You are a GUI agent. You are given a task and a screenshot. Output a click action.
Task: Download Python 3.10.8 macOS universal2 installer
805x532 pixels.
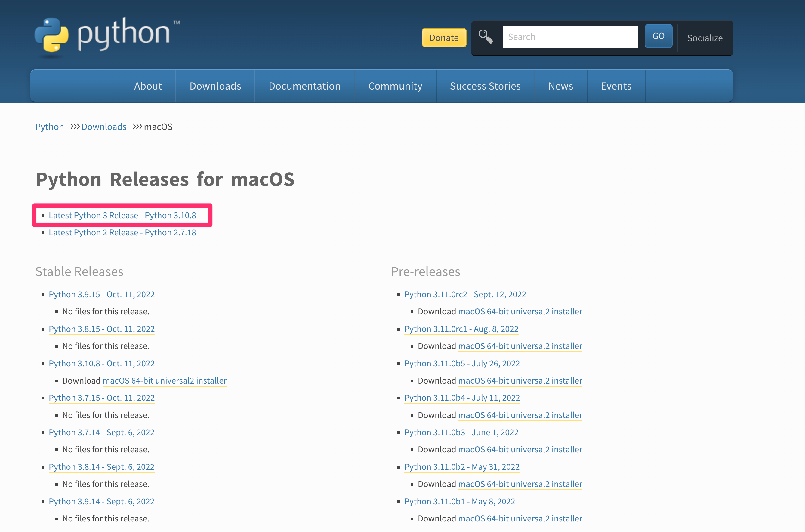(164, 380)
